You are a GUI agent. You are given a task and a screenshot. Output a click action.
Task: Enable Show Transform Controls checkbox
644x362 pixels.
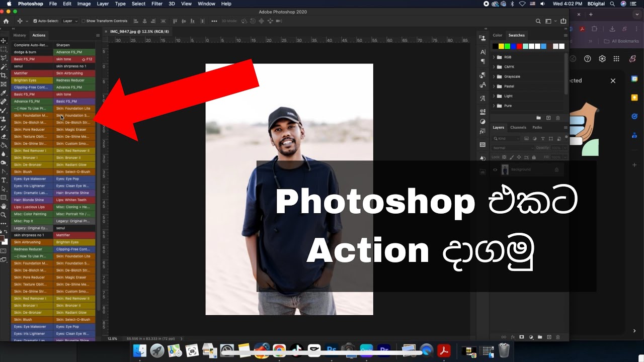[84, 21]
